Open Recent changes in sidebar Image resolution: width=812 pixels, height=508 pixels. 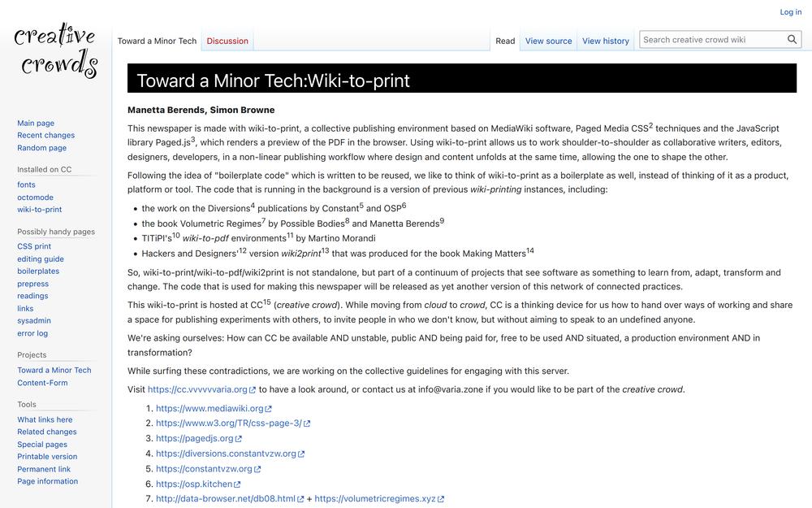[45, 135]
